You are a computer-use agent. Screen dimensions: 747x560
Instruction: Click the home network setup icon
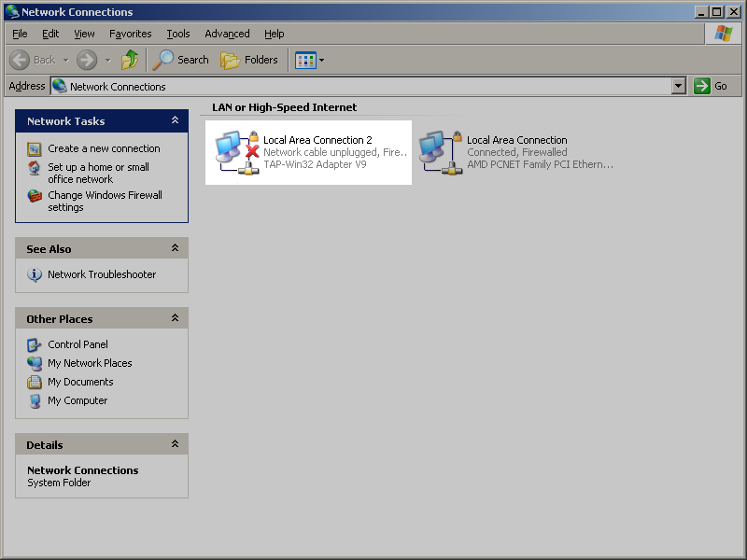click(x=34, y=168)
